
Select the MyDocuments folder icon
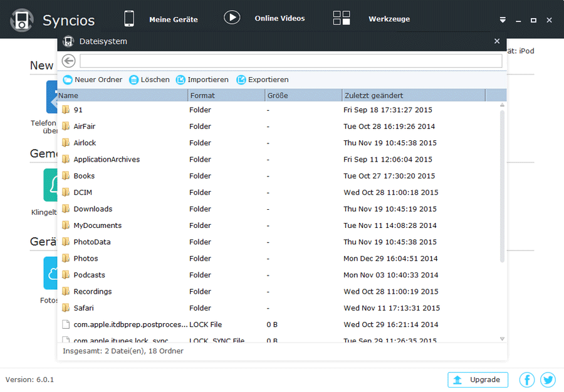[65, 225]
